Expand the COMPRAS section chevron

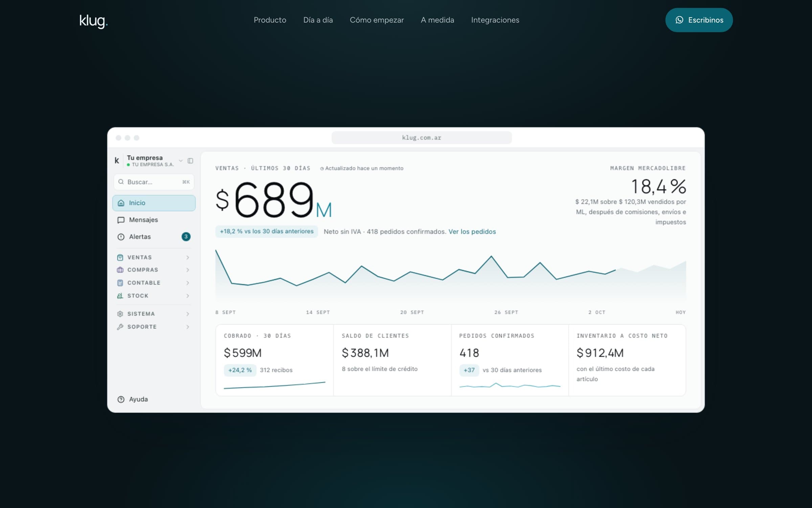tap(188, 270)
